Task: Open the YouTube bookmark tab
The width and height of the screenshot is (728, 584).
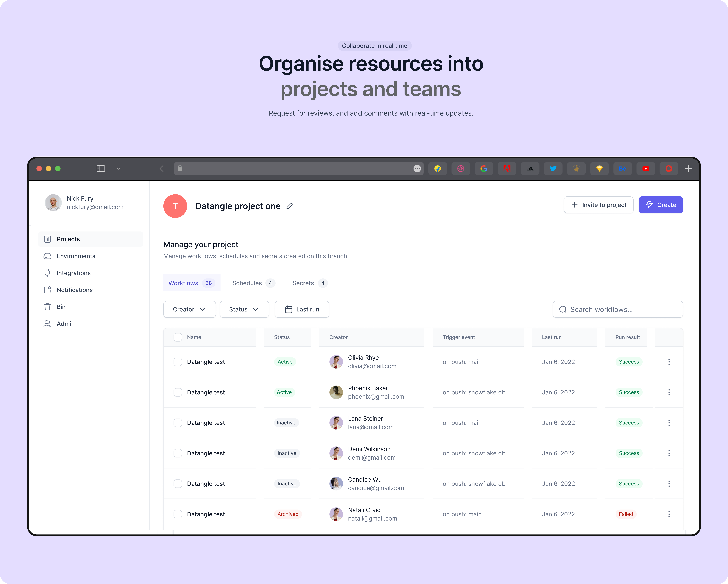Action: 646,168
